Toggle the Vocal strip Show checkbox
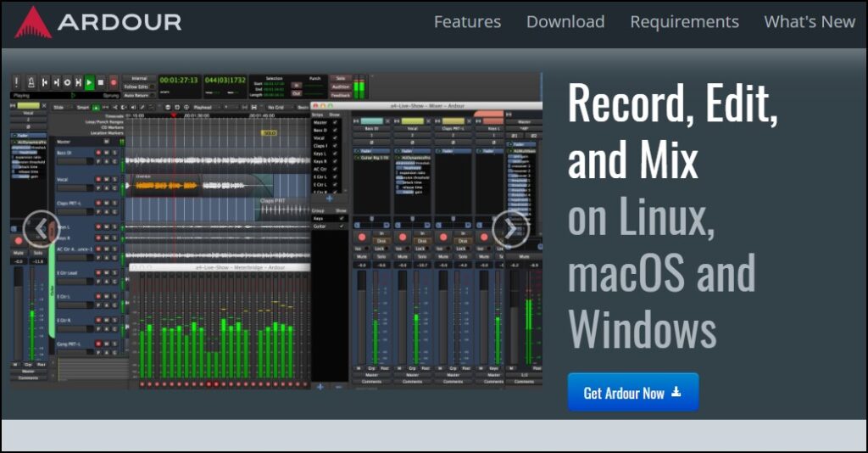This screenshot has width=868, height=453. tap(336, 137)
